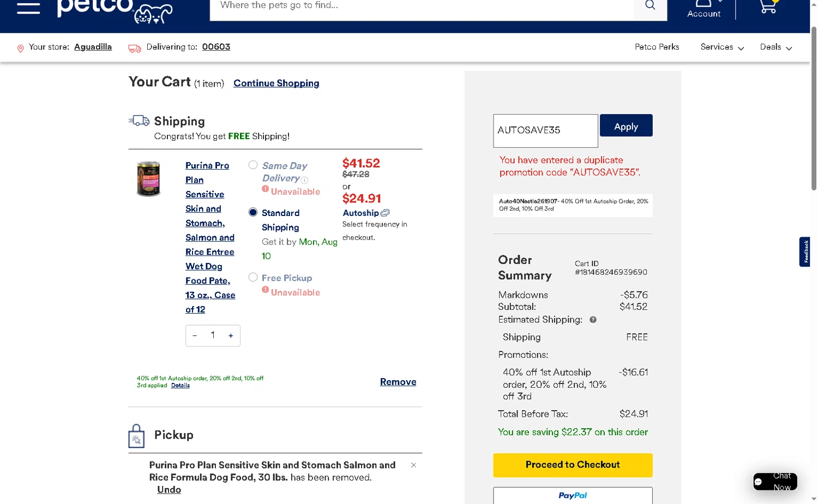Select Standard Shipping radio button
818x504 pixels.
pos(253,212)
